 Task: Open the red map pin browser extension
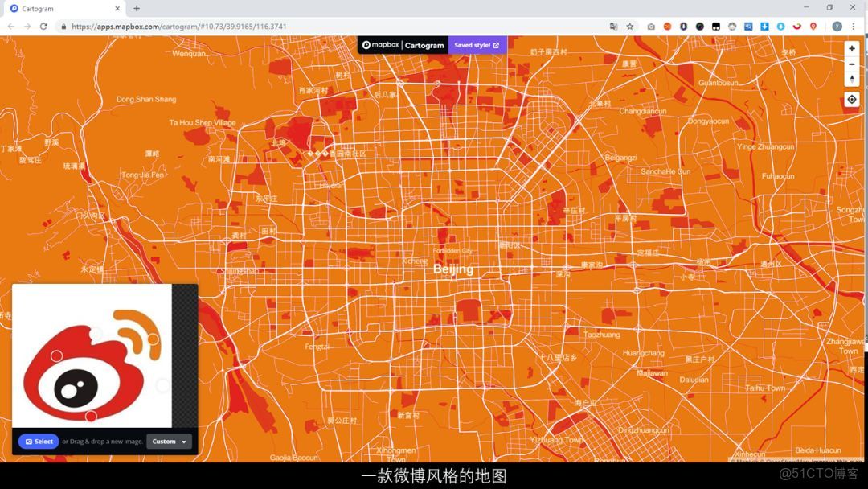point(813,26)
